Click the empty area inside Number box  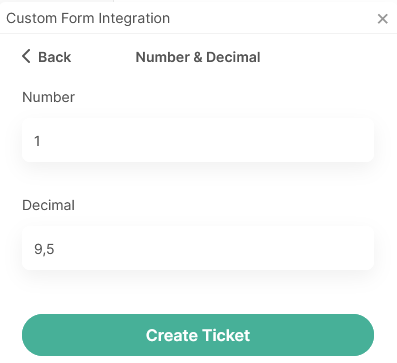[207, 140]
